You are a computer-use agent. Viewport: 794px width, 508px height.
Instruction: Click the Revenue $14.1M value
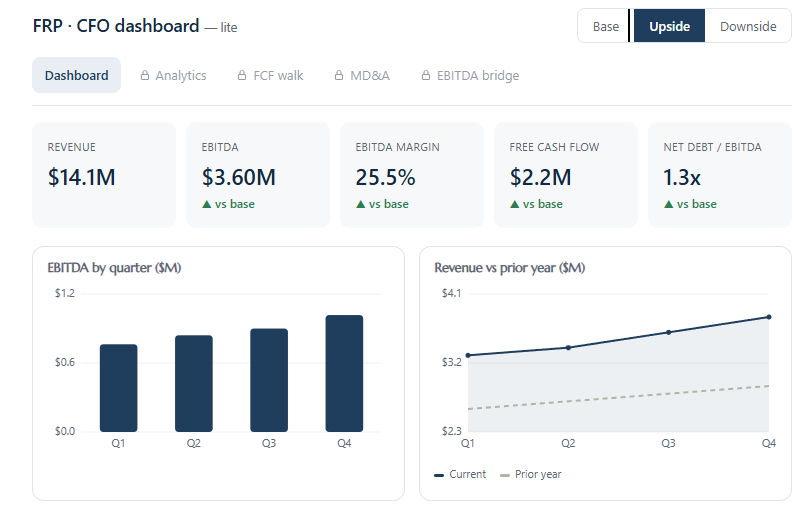[x=82, y=177]
